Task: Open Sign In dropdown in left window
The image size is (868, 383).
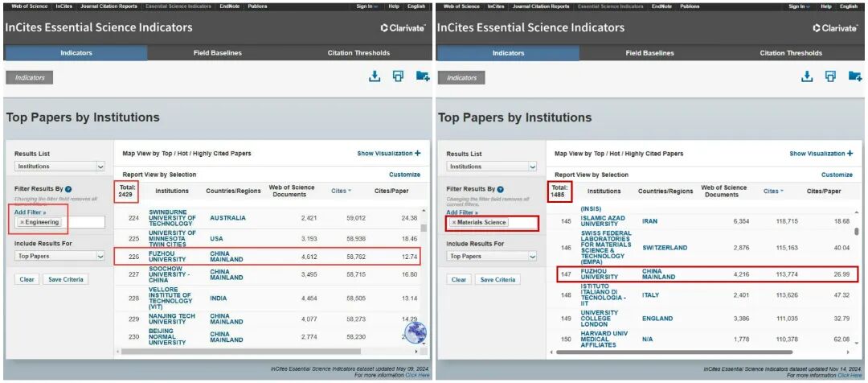Action: [x=367, y=6]
